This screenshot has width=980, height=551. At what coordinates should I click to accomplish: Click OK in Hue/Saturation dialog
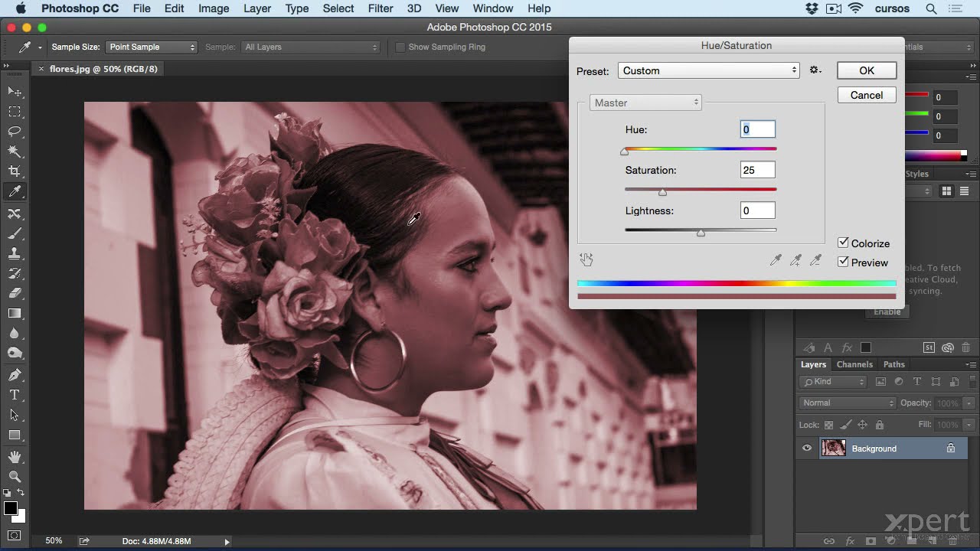click(866, 70)
